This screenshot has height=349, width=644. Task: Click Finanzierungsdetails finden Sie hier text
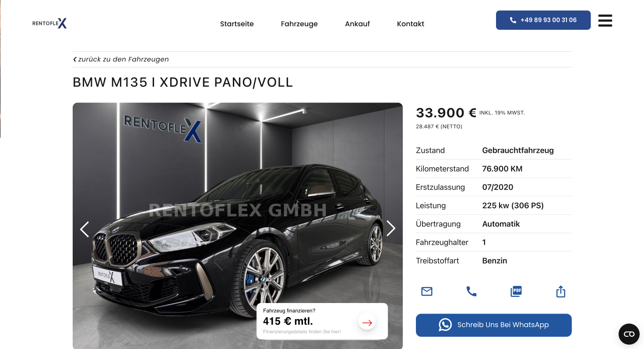pos(302,332)
